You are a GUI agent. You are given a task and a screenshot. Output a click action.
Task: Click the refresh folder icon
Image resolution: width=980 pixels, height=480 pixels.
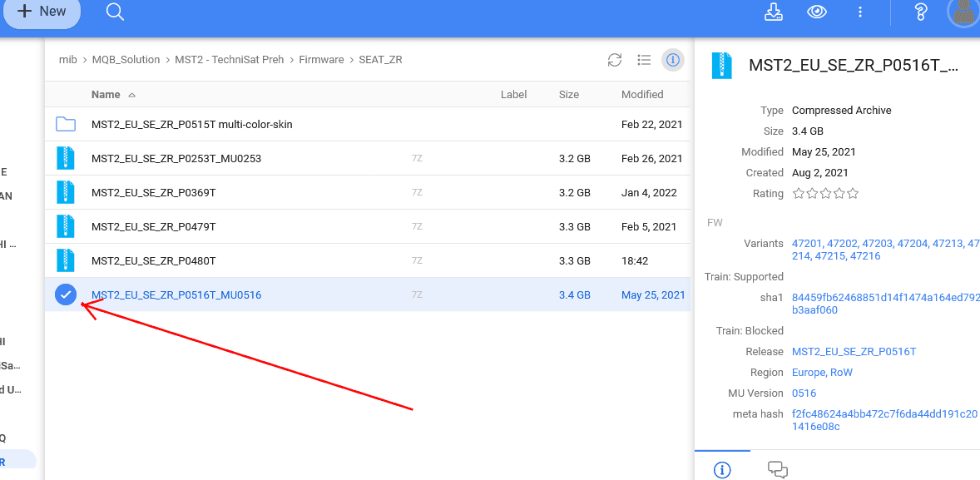(615, 60)
